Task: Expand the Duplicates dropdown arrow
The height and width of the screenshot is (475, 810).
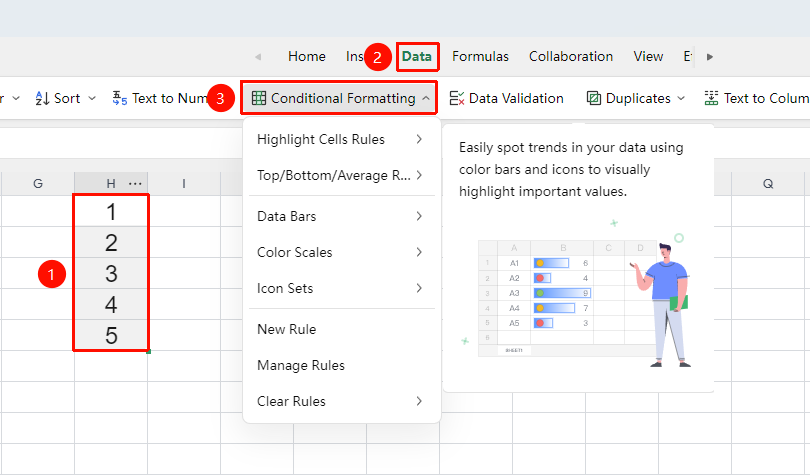Action: (x=681, y=98)
